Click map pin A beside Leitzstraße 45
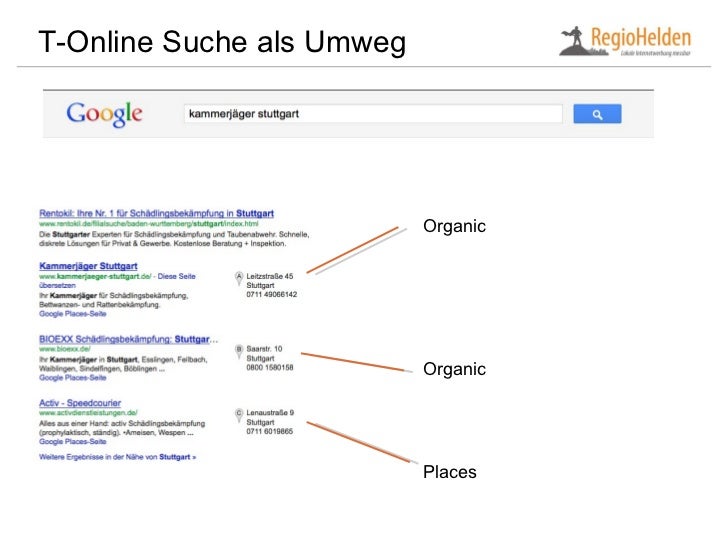728x546 pixels. click(x=239, y=279)
